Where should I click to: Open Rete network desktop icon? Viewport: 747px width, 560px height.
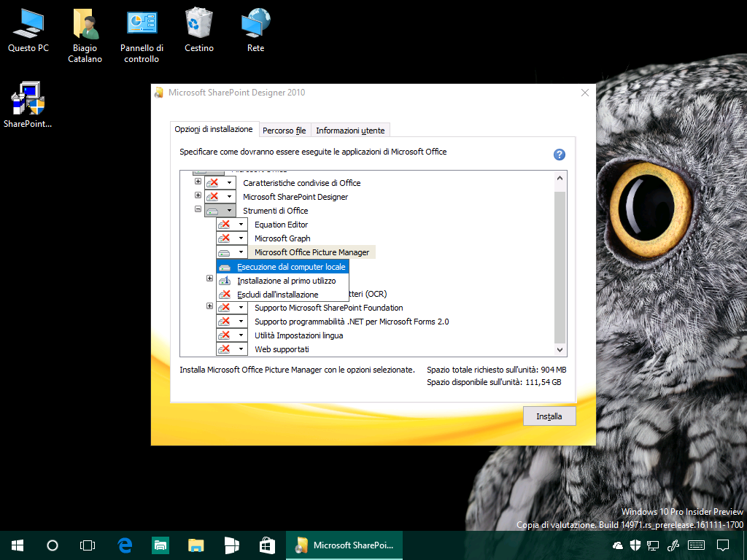point(256,30)
